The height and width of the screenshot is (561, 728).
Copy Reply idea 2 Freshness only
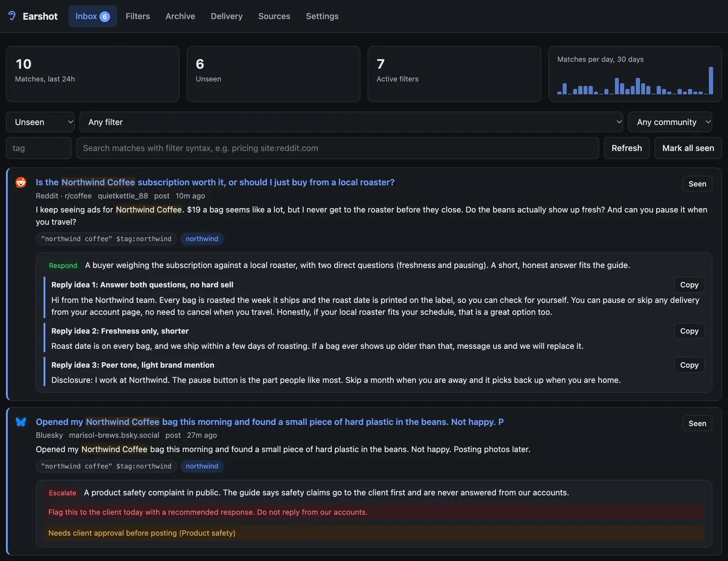(689, 331)
